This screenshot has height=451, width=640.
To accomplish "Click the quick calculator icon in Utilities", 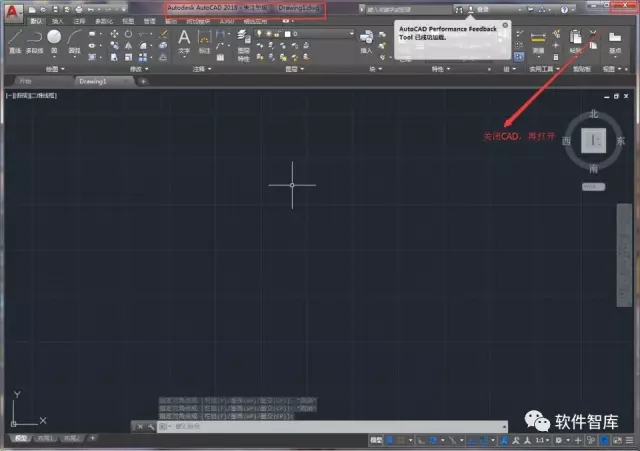I will 556,57.
